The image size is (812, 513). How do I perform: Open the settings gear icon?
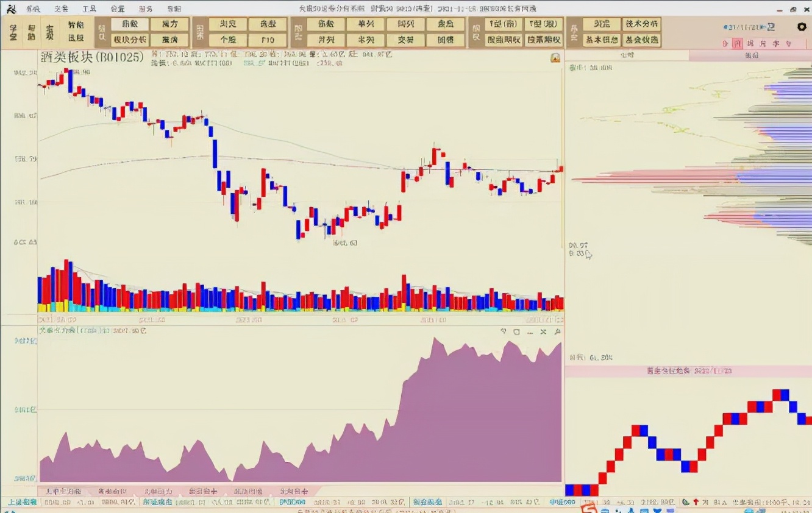[x=802, y=27]
